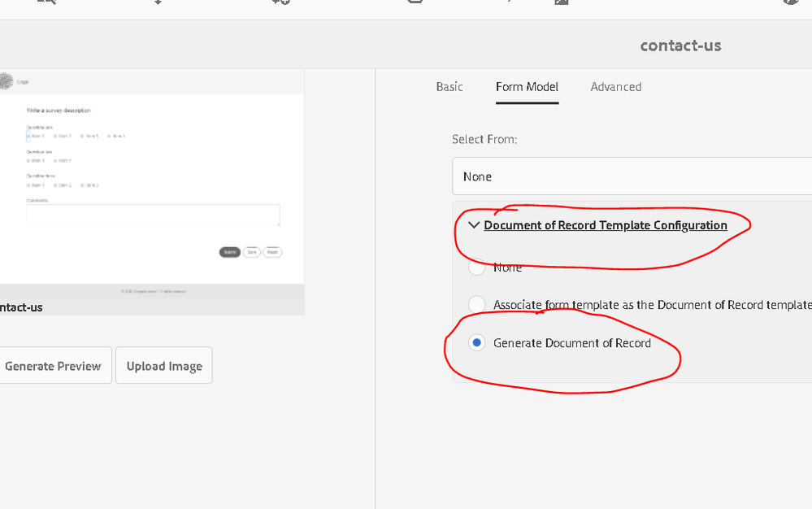Click the contact-us caption below the thumbnail

(x=21, y=307)
